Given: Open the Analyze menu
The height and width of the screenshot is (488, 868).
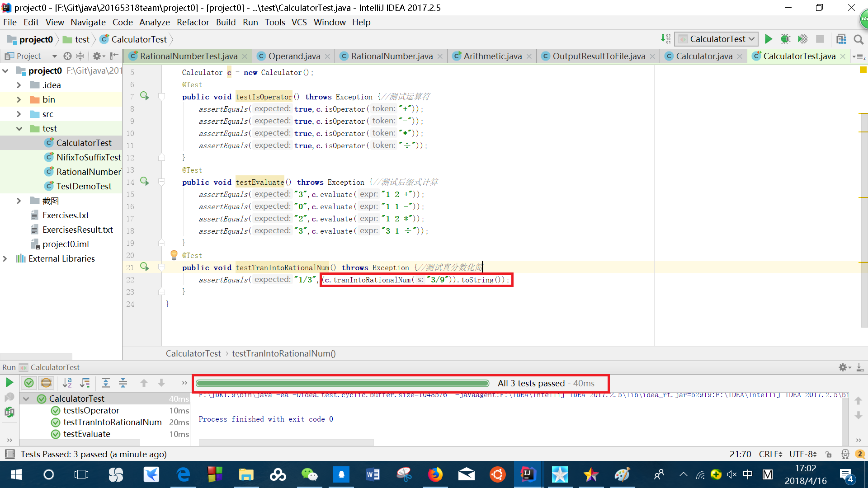Looking at the screenshot, I should tap(154, 22).
